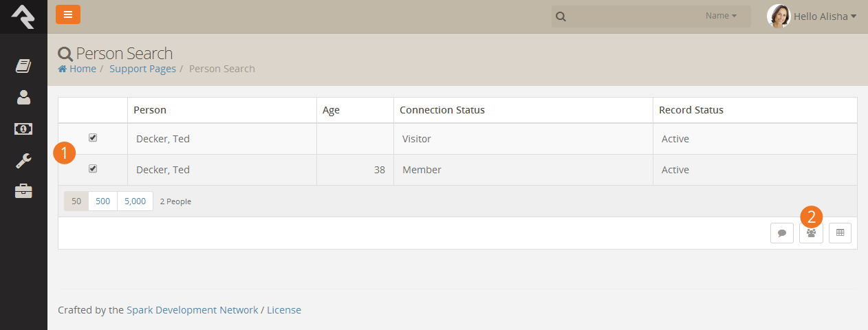Click the merge people grid button
The width and height of the screenshot is (868, 330).
click(x=811, y=233)
